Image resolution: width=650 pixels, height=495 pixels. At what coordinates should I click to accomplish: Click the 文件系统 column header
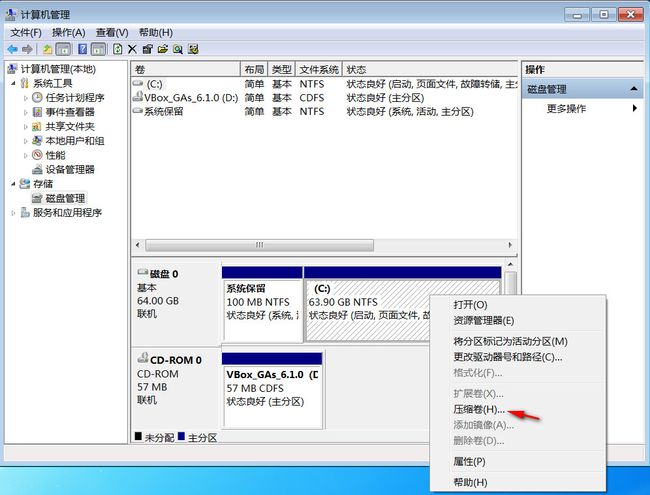(x=318, y=69)
